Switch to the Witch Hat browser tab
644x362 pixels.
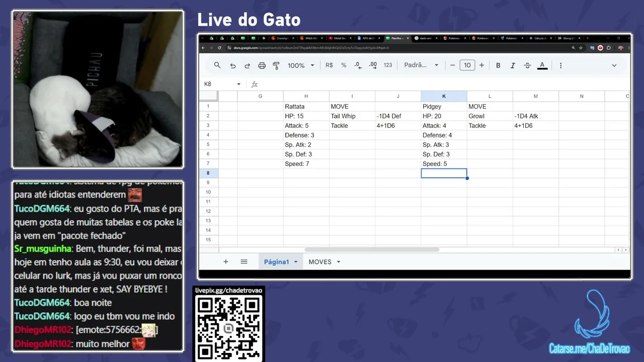[x=311, y=38]
